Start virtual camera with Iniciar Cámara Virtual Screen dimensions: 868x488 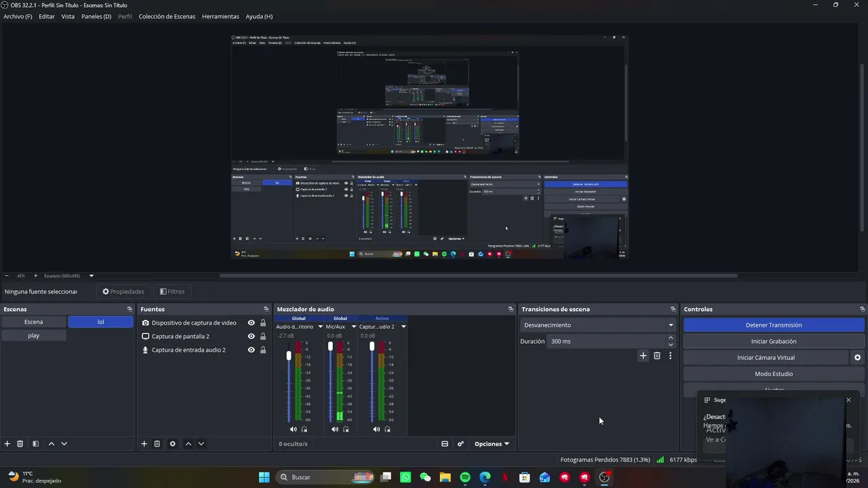click(x=766, y=357)
